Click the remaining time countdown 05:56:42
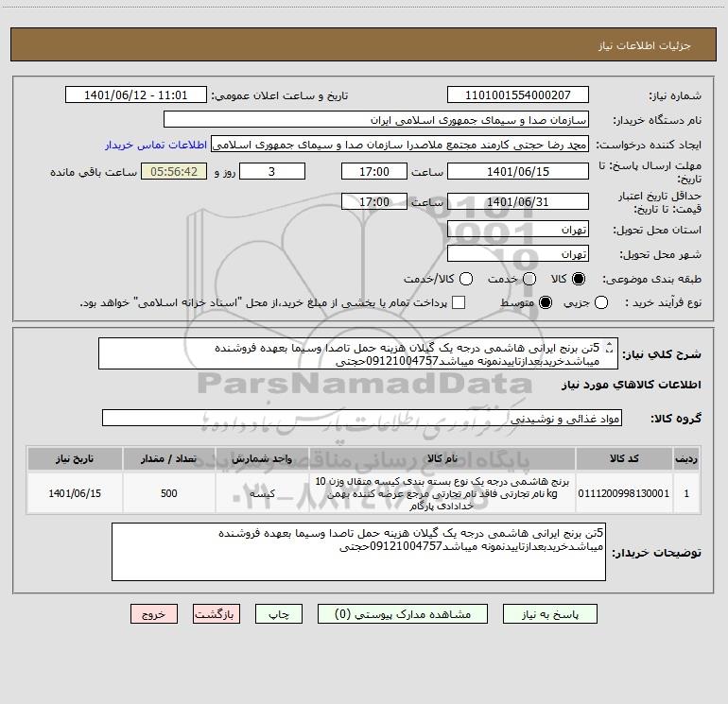This screenshot has width=728, height=704. pos(174,171)
